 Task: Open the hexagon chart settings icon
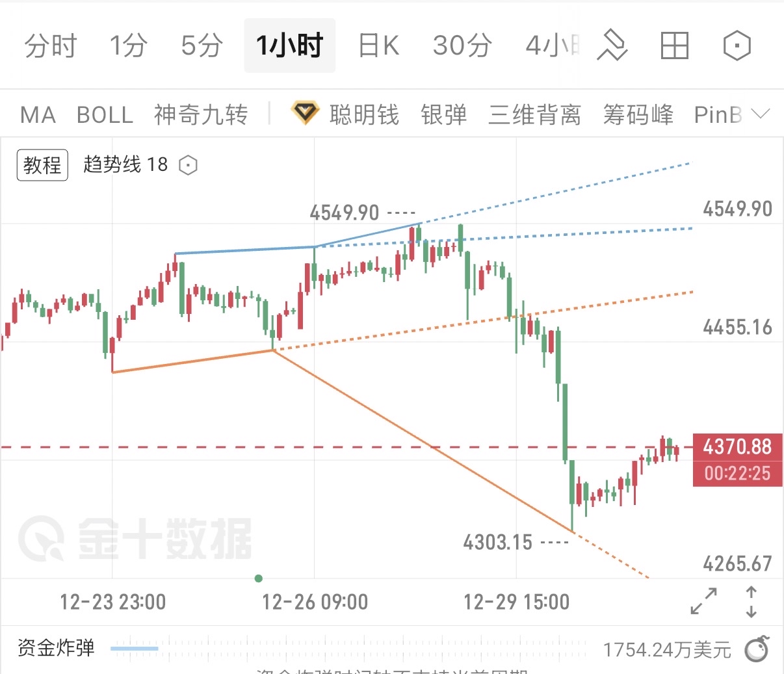point(736,45)
